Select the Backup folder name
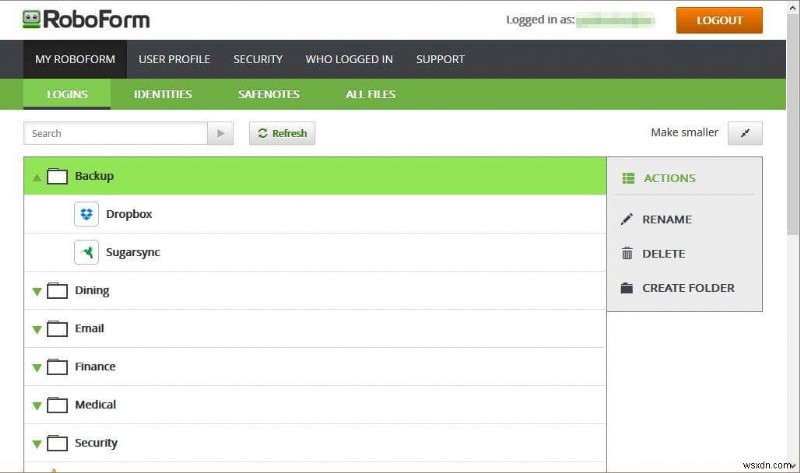Image resolution: width=800 pixels, height=473 pixels. point(94,176)
